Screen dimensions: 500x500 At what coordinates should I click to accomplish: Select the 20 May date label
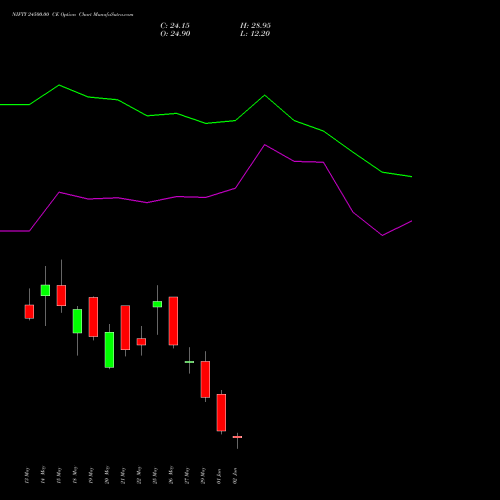point(107,475)
